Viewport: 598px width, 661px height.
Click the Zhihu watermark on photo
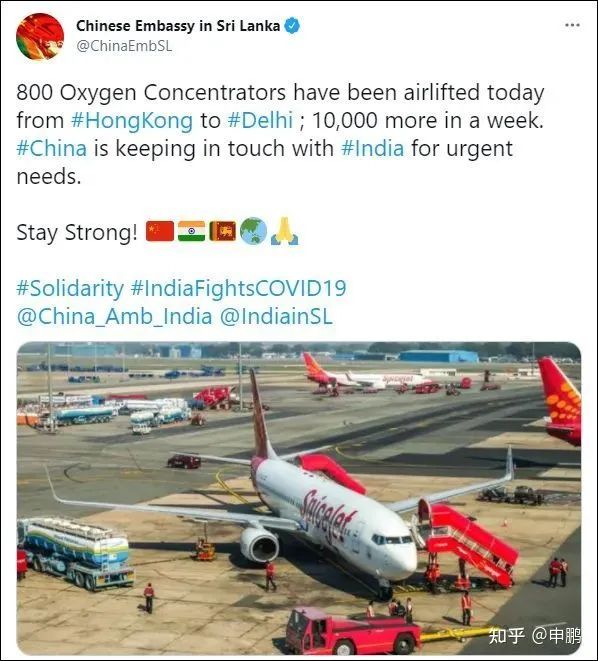coord(534,636)
